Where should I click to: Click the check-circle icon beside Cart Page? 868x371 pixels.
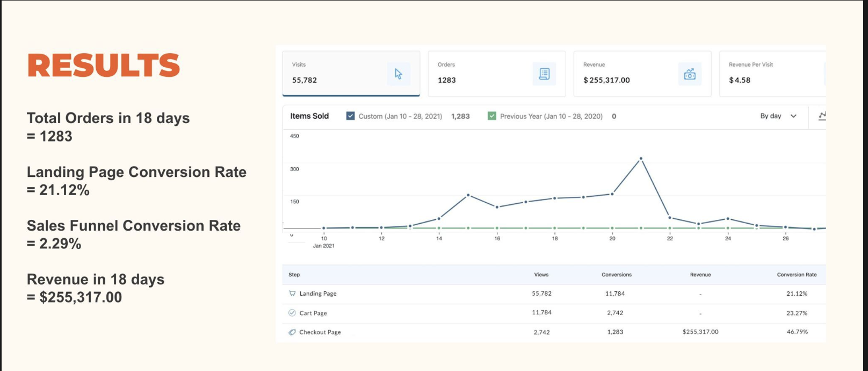click(x=292, y=313)
